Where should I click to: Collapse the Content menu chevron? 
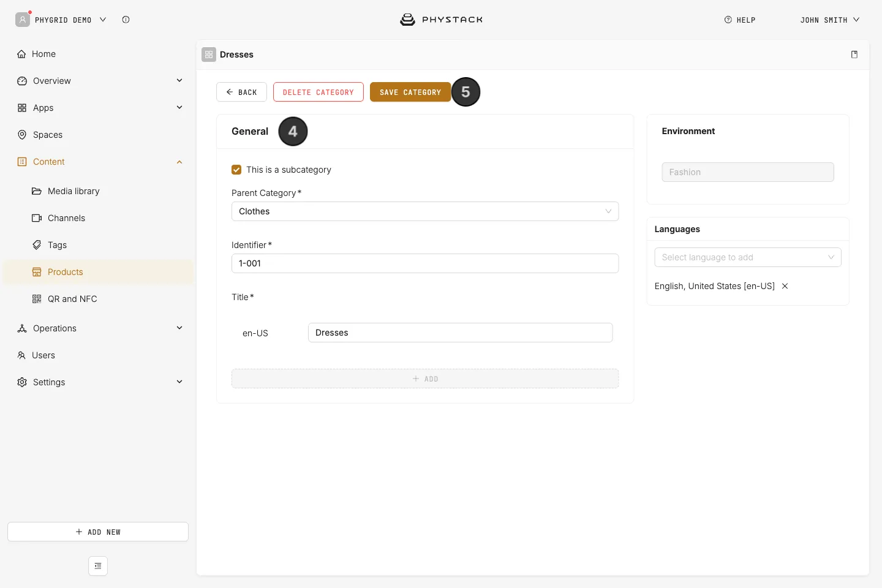179,162
